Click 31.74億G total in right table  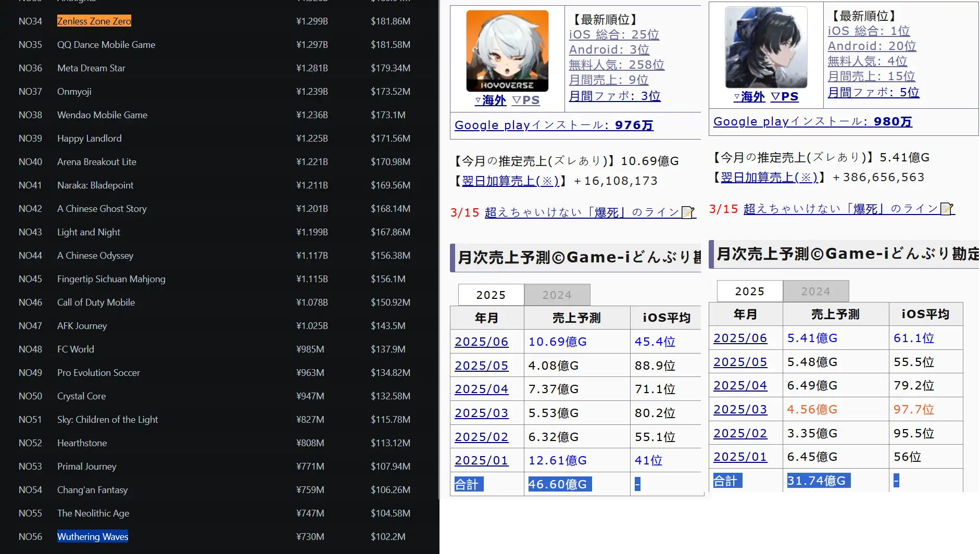pos(819,481)
